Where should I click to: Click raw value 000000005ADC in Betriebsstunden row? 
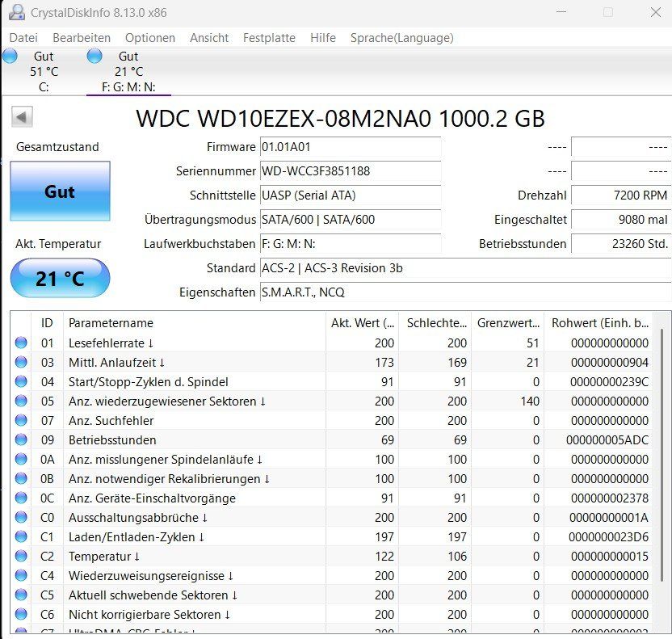[607, 440]
